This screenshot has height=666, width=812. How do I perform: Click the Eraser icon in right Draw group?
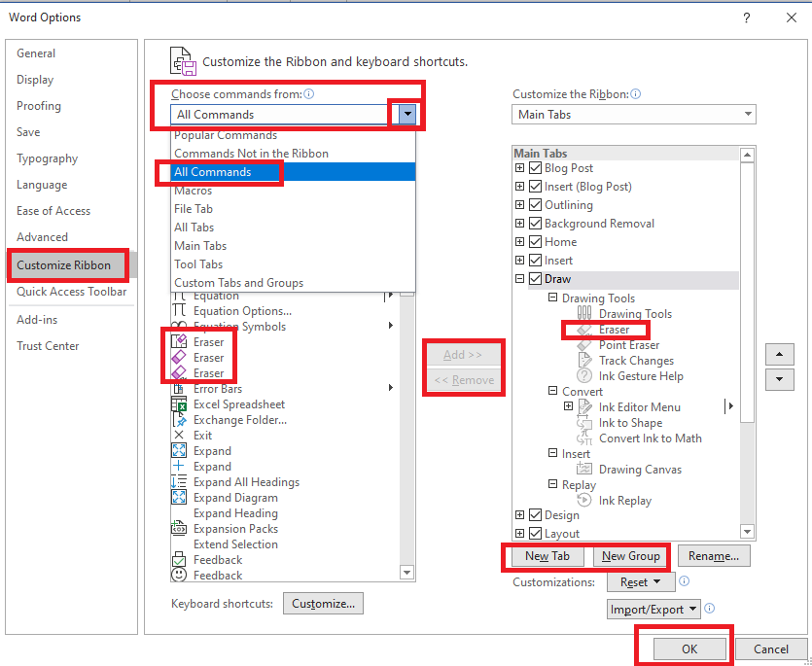pos(584,330)
